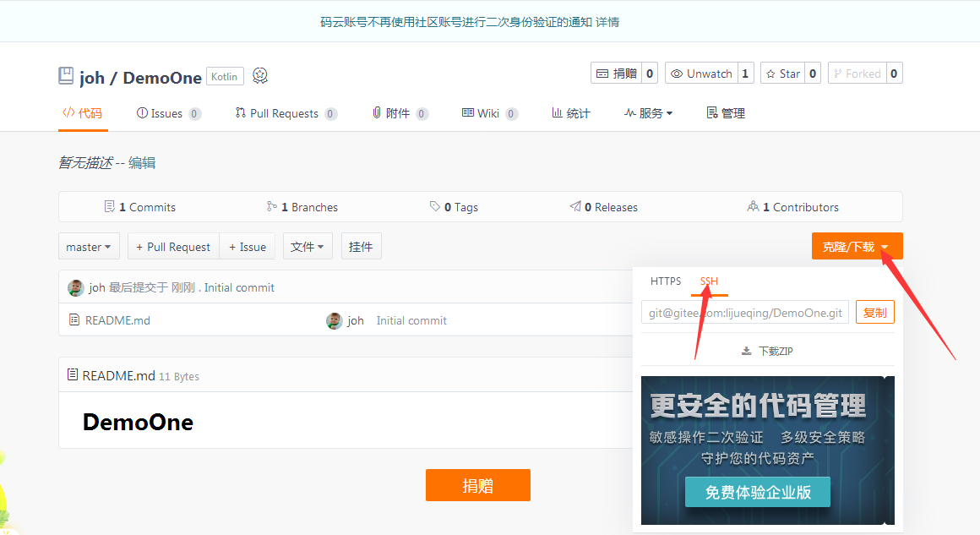Image resolution: width=980 pixels, height=535 pixels.
Task: Click 复制 to copy the clone URL
Action: coord(875,313)
